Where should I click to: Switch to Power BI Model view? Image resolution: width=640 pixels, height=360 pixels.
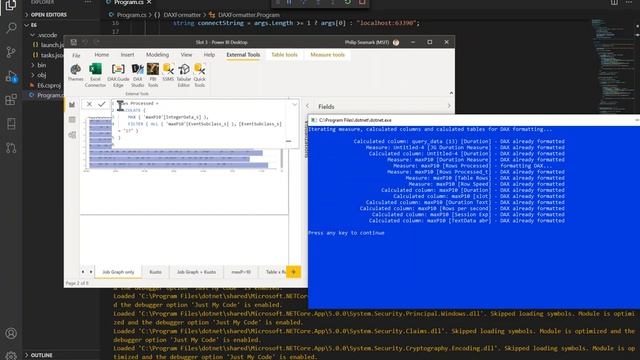point(72,135)
